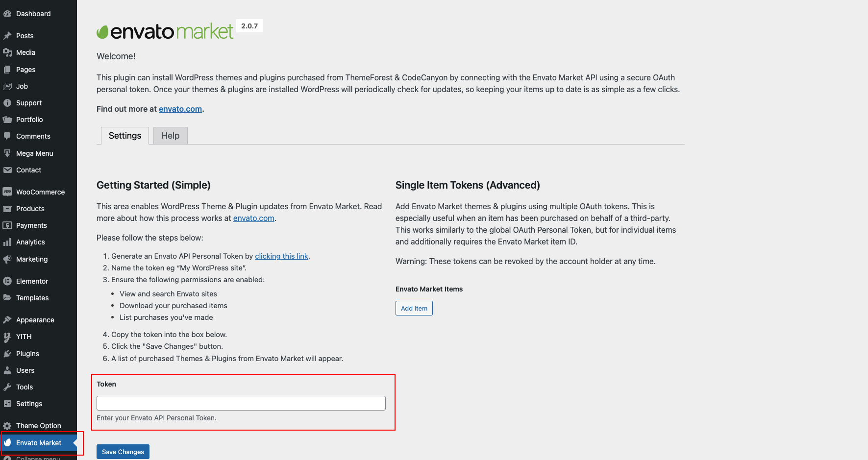868x460 pixels.
Task: Click the Theme Option gear icon
Action: (x=7, y=426)
